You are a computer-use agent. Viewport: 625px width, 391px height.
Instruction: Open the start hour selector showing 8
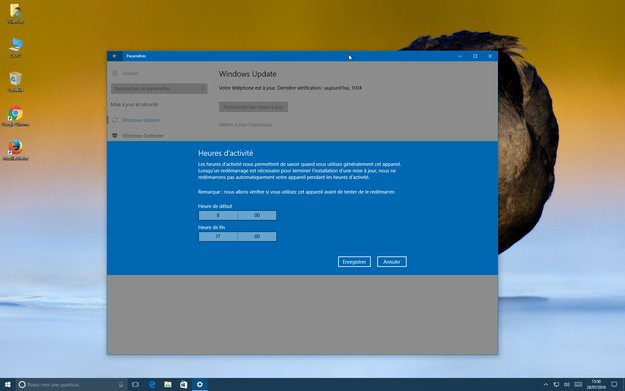point(218,215)
